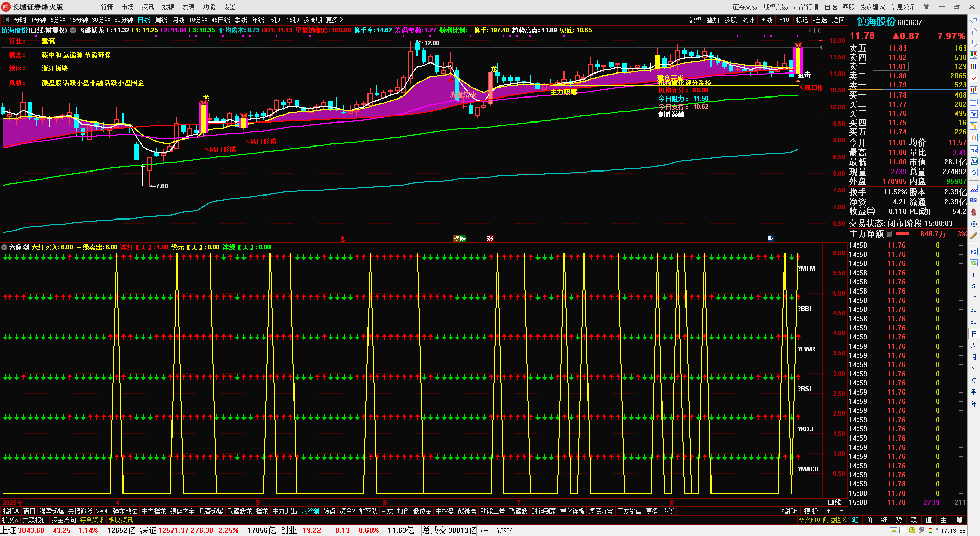Click the back arrow in right sidebar

click(974, 20)
